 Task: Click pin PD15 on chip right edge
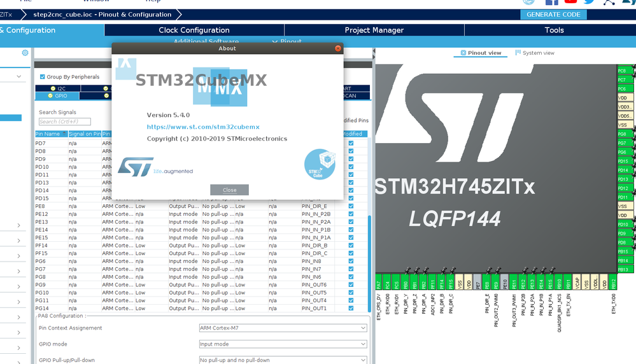[625, 161]
